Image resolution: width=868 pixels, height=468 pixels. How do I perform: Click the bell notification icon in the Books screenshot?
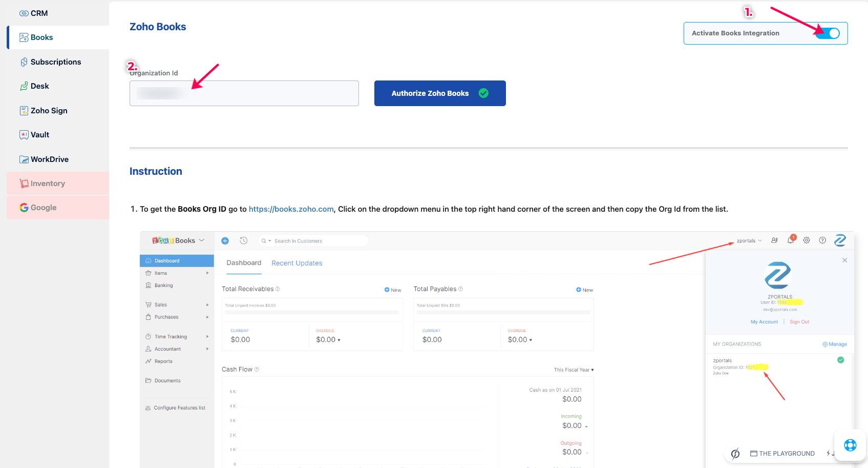click(x=791, y=240)
